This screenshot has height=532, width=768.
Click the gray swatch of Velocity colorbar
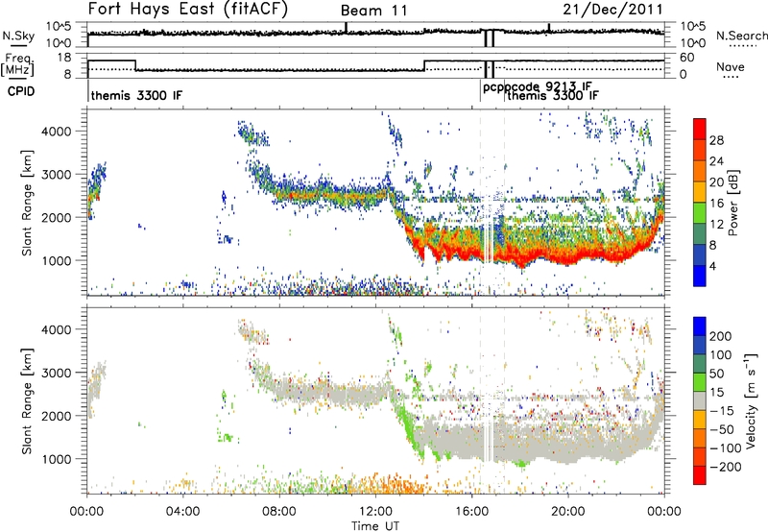click(x=700, y=400)
